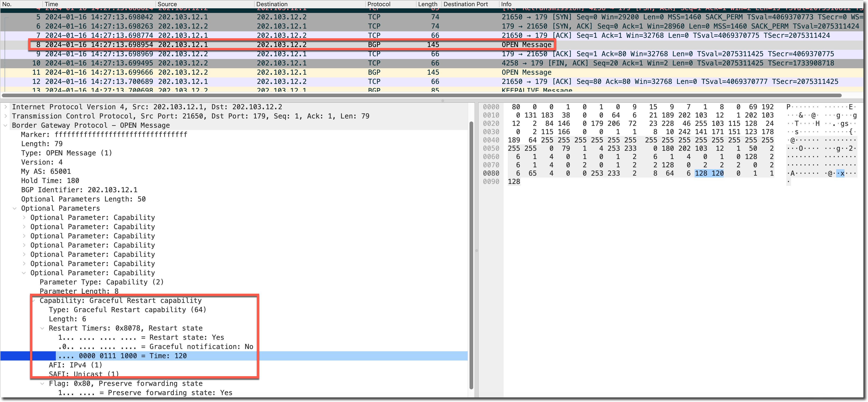Click the Destination Port column header
This screenshot has height=402, width=868.
click(x=466, y=4)
